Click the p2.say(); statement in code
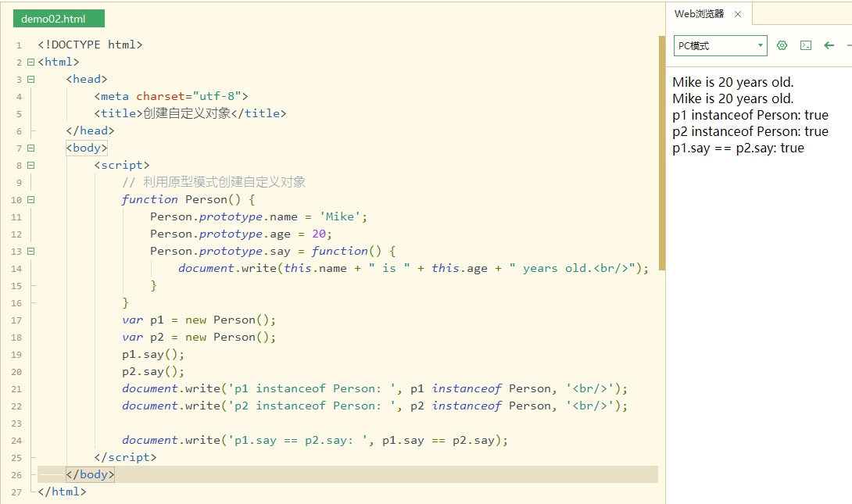The width and height of the screenshot is (852, 504). click(x=153, y=372)
